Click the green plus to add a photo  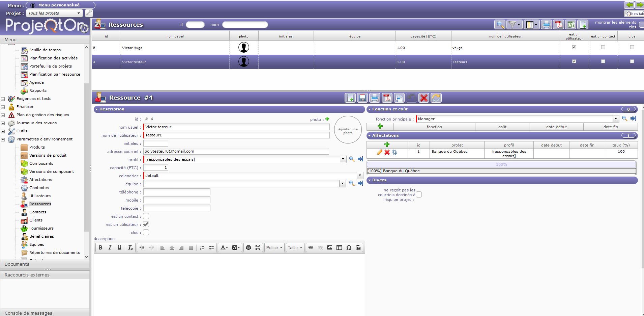point(327,119)
